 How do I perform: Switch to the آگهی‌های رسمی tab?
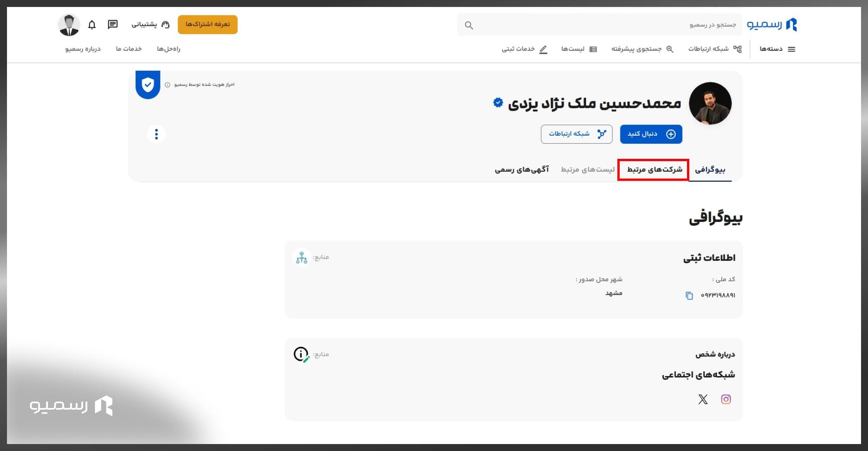(x=522, y=170)
